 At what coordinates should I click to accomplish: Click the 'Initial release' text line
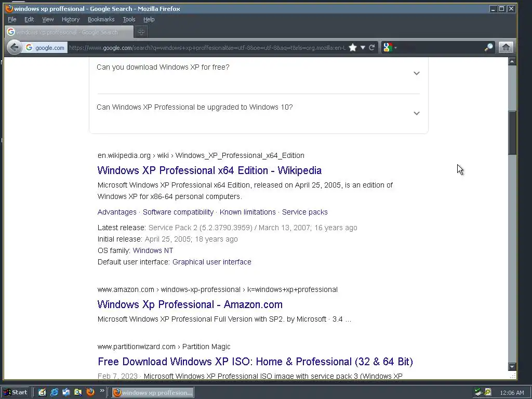pos(168,239)
